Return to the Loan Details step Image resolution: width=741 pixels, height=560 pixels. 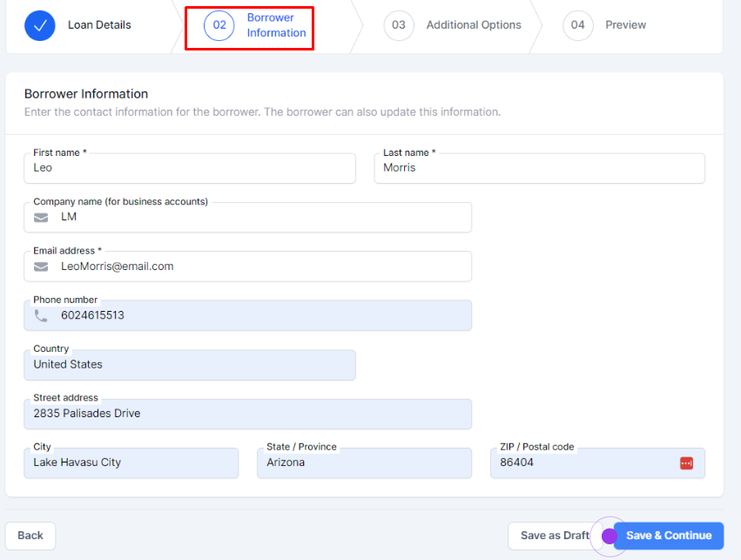99,25
